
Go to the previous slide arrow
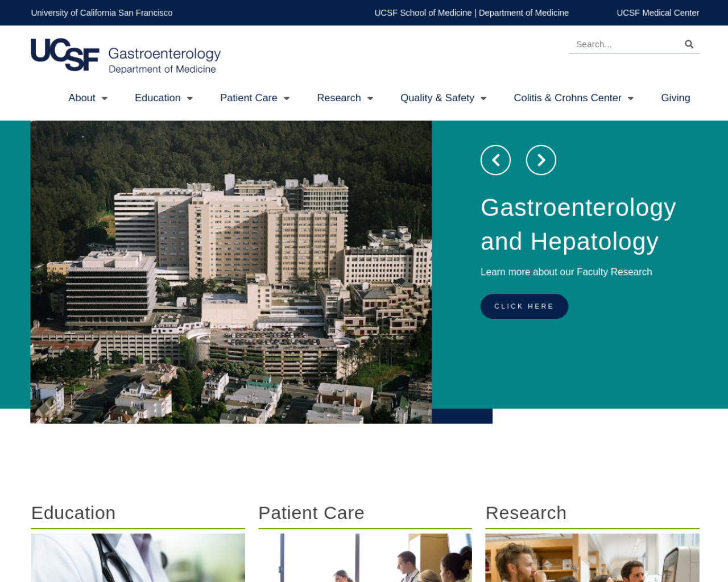495,160
